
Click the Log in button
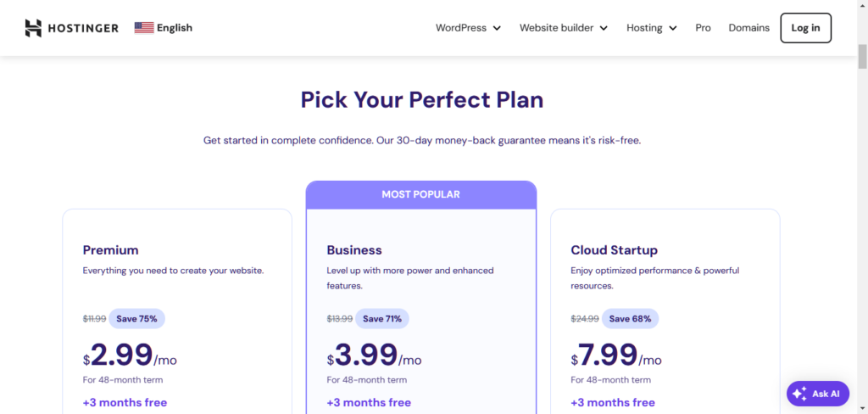click(805, 28)
